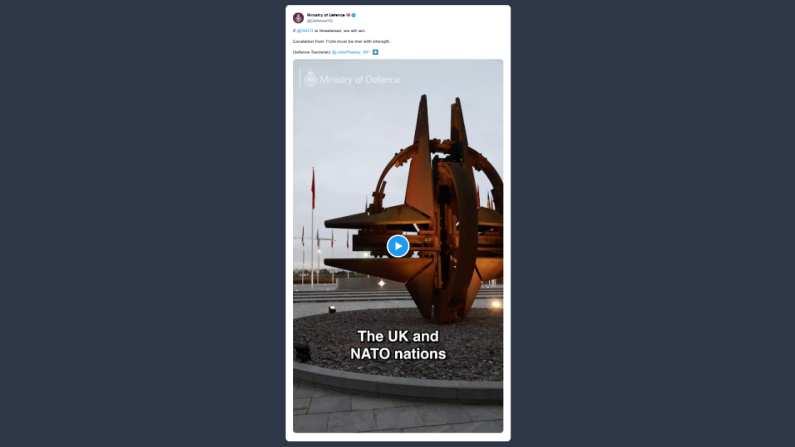Click the 'Ministry of Defence' watermark text
This screenshot has height=447, width=795.
360,80
